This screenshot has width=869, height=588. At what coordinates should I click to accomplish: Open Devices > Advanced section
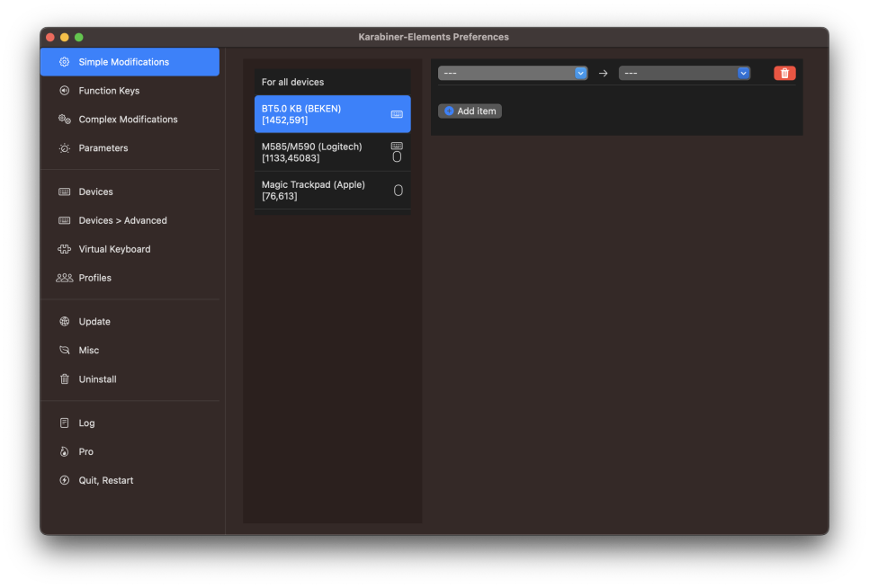click(130, 220)
